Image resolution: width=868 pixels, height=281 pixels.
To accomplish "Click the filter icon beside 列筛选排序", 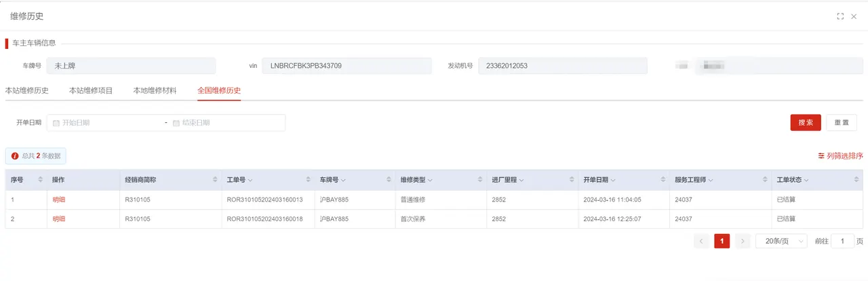I will click(x=821, y=155).
